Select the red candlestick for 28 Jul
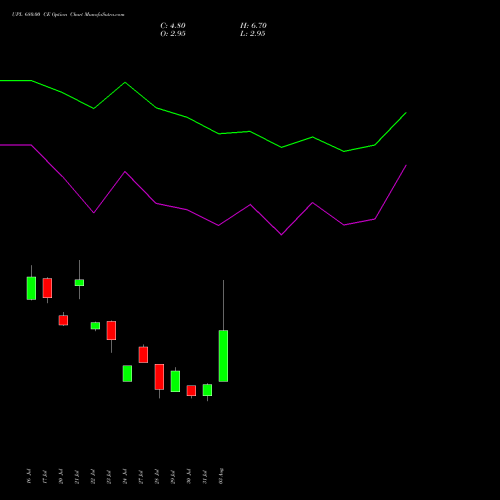The image size is (500, 500). (159, 377)
